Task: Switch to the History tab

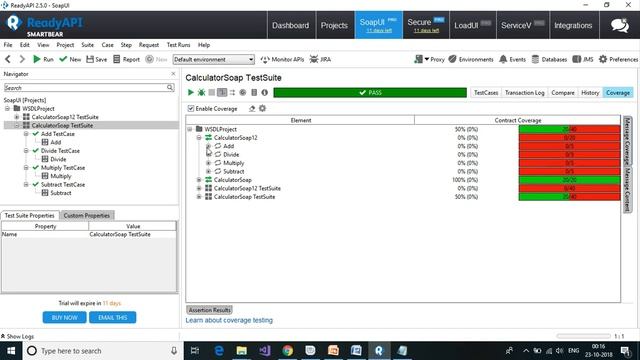Action: pyautogui.click(x=590, y=93)
